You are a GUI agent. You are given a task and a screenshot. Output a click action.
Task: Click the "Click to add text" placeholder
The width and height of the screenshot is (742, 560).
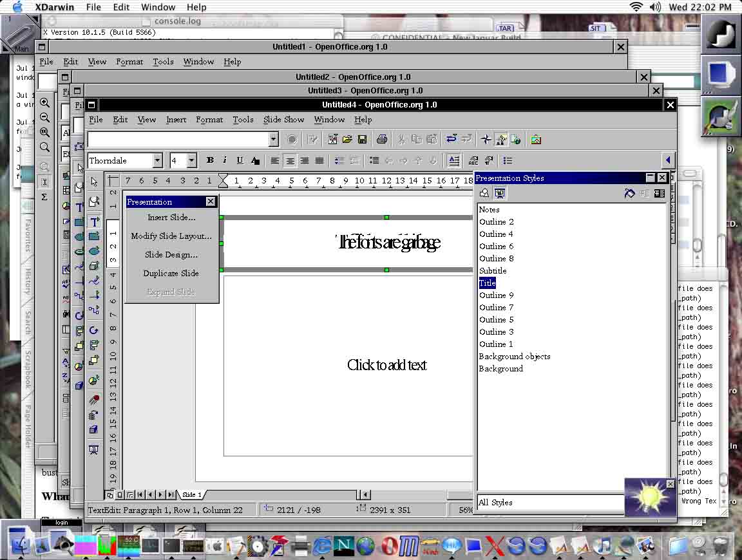[386, 365]
